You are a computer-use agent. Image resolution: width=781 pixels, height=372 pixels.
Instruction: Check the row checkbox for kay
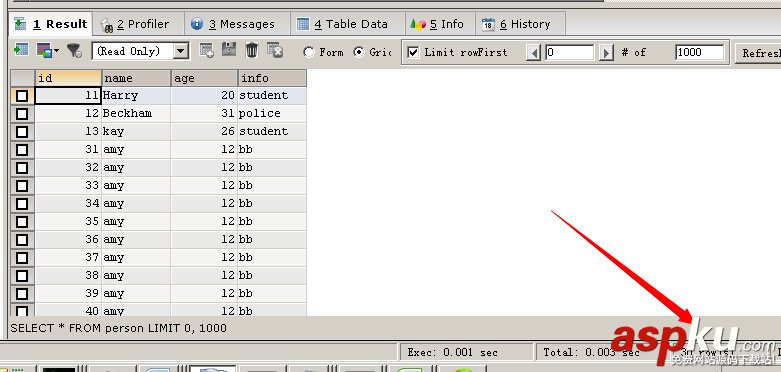point(22,131)
